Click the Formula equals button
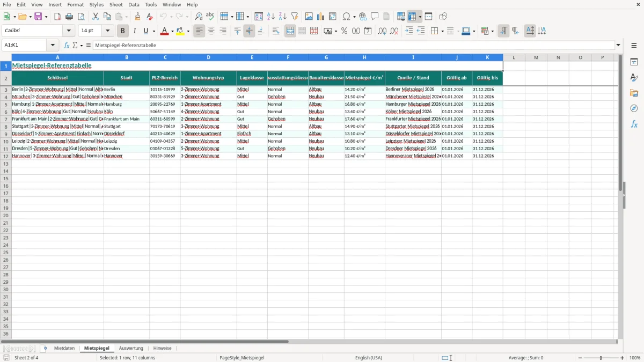The height and width of the screenshot is (362, 644). (89, 46)
